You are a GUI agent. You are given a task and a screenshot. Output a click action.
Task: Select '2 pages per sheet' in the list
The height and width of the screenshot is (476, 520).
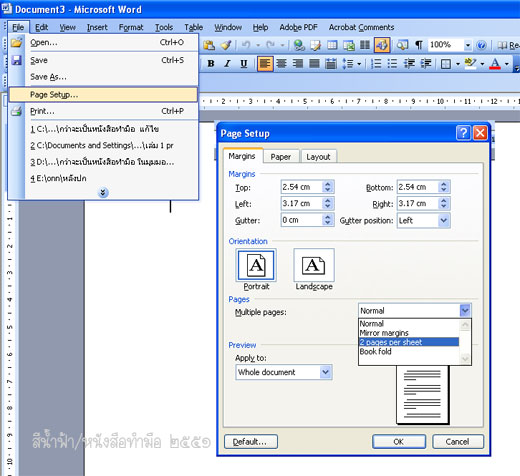tap(409, 342)
